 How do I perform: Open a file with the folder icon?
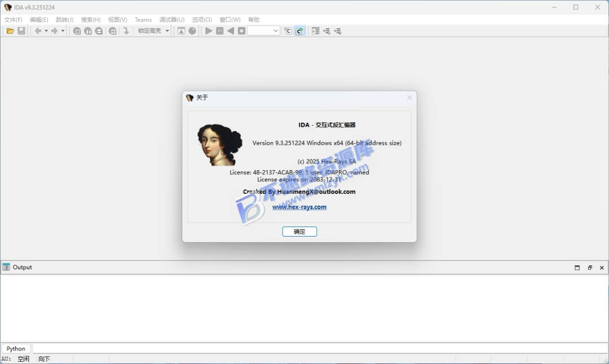point(10,31)
